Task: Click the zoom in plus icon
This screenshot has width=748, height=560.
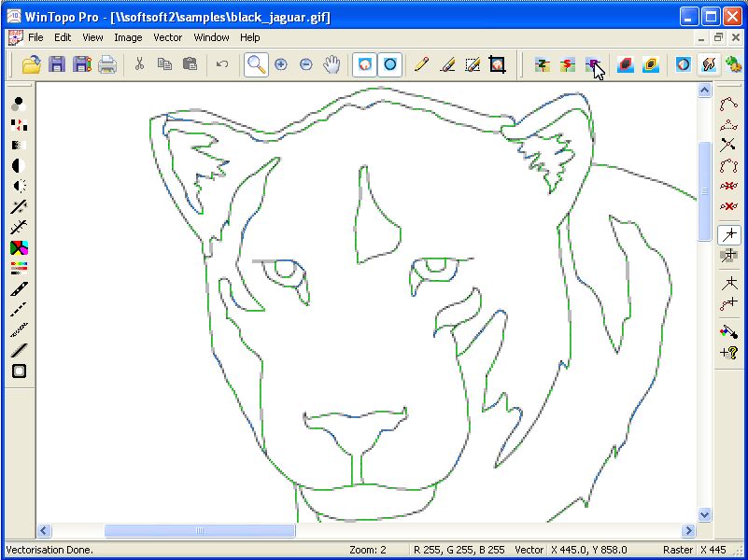Action: (280, 64)
